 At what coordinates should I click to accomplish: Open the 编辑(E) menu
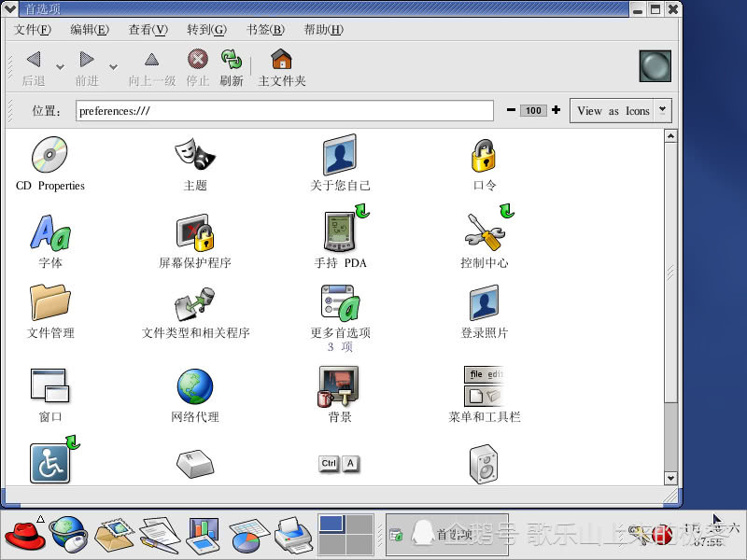click(x=90, y=30)
